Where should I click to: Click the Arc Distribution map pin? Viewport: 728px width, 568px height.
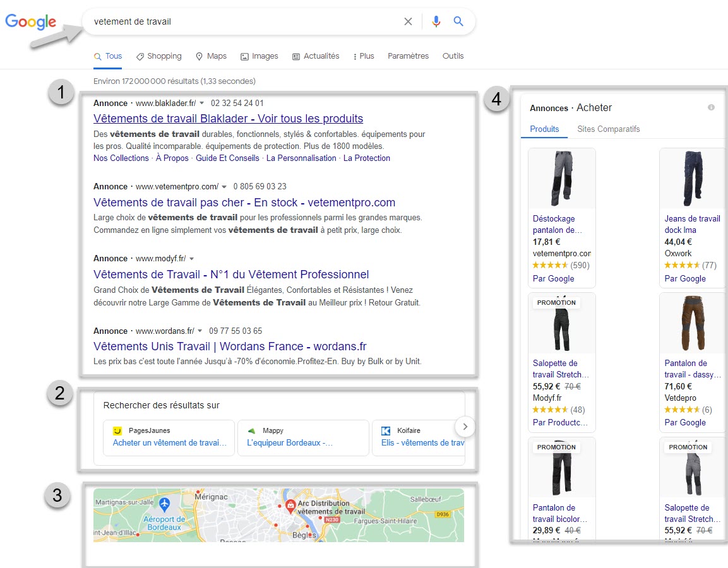pyautogui.click(x=290, y=506)
